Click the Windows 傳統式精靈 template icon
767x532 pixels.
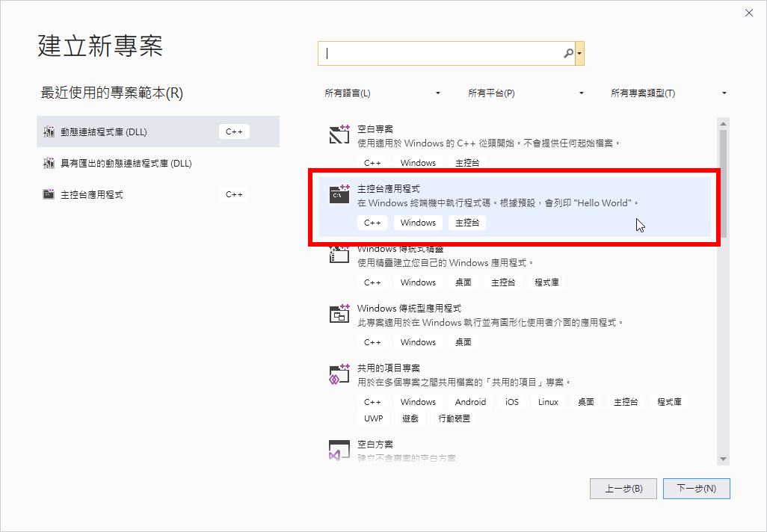(x=339, y=254)
